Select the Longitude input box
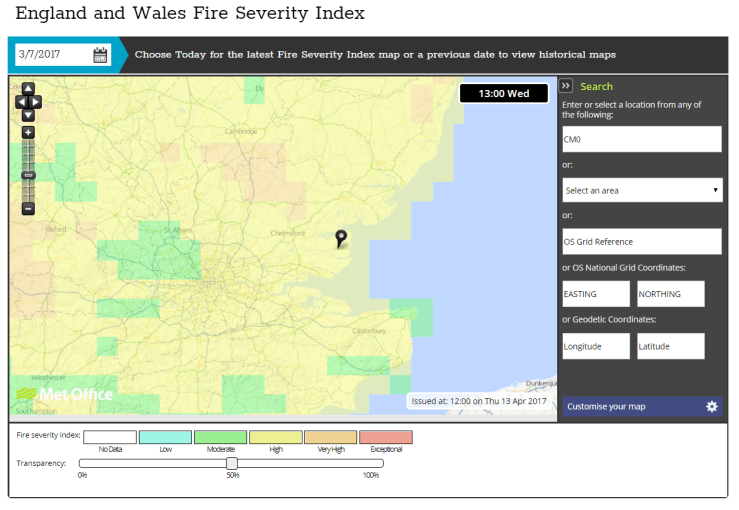This screenshot has width=739, height=510. pyautogui.click(x=596, y=346)
